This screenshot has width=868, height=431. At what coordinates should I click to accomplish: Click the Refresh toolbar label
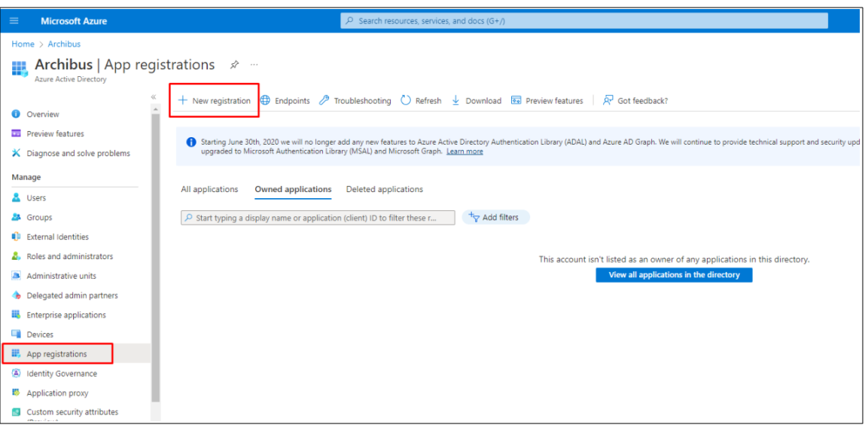tap(428, 101)
